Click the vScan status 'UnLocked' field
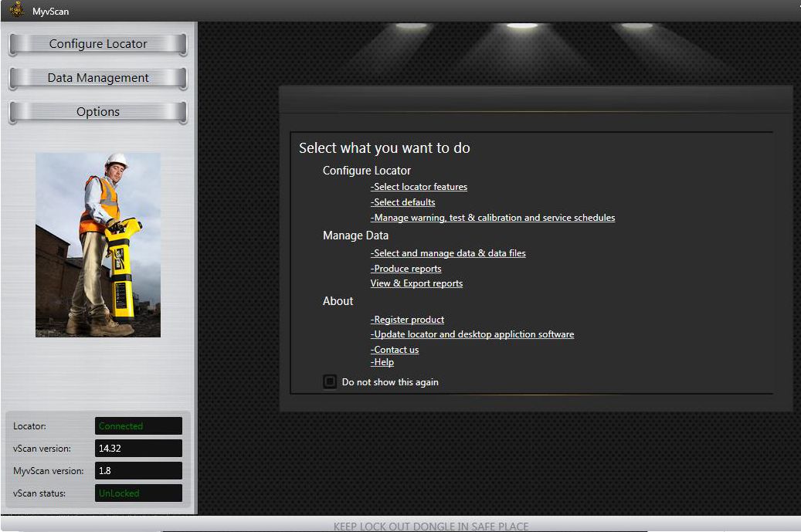 pyautogui.click(x=138, y=493)
